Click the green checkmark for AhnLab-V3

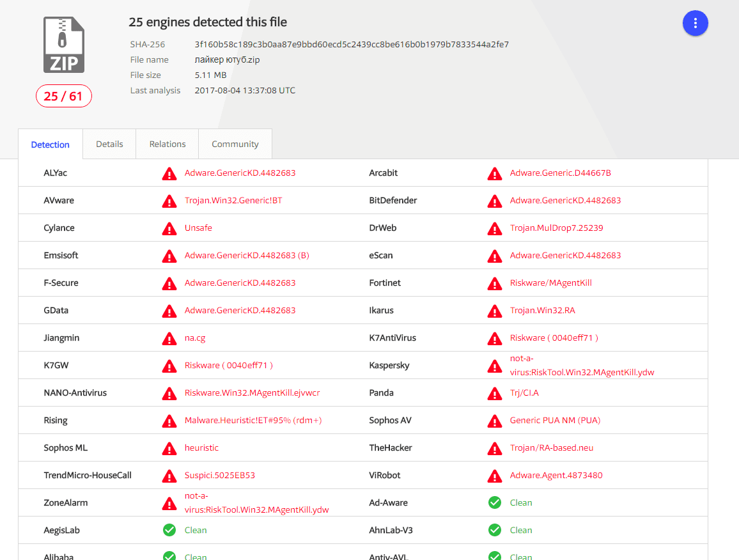tap(494, 531)
